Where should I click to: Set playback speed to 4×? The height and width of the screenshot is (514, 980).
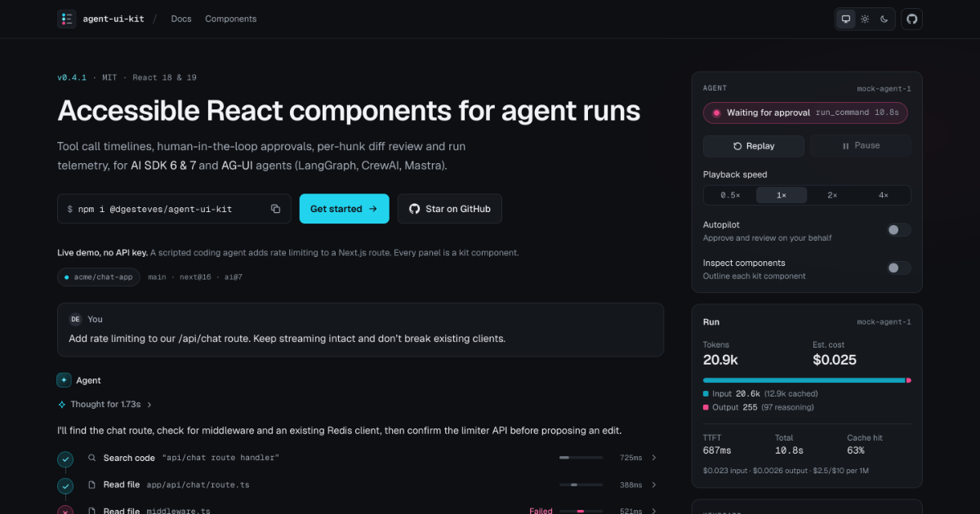click(x=884, y=195)
